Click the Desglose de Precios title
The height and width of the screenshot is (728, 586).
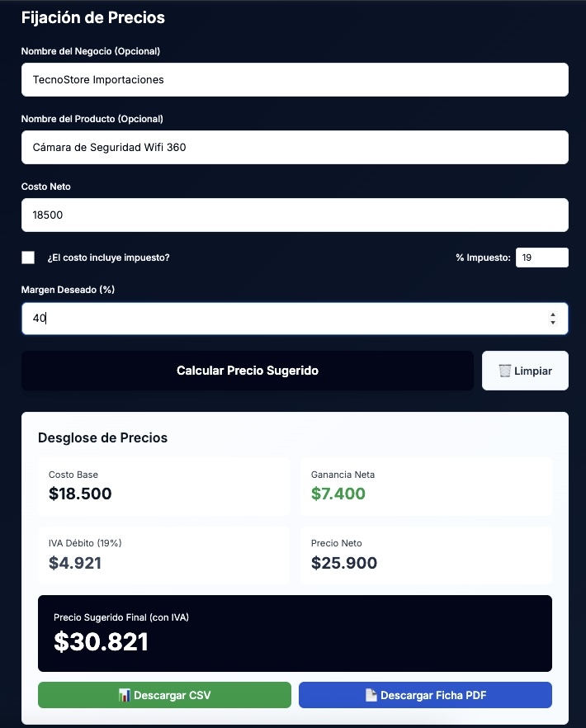[x=102, y=437]
